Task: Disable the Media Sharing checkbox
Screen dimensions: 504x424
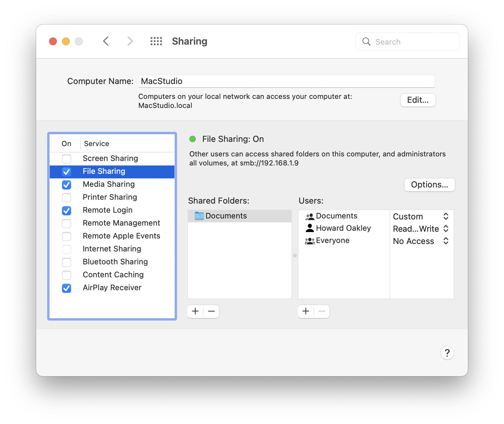Action: (67, 185)
